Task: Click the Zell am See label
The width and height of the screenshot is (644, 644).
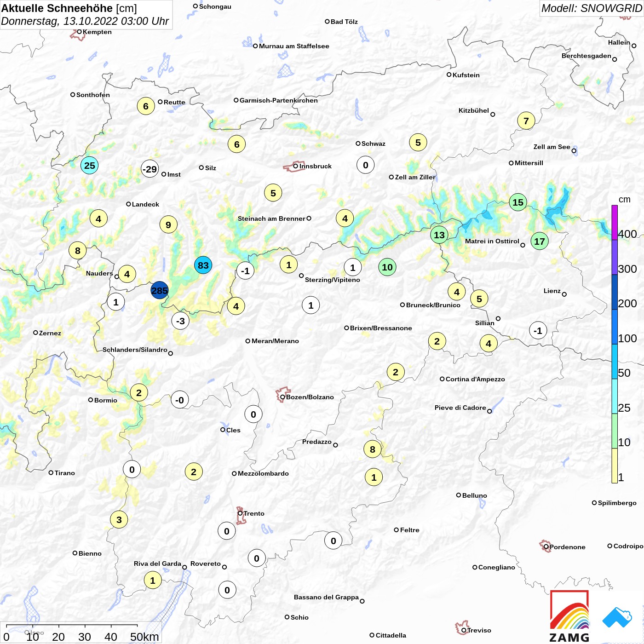Action: coord(552,147)
